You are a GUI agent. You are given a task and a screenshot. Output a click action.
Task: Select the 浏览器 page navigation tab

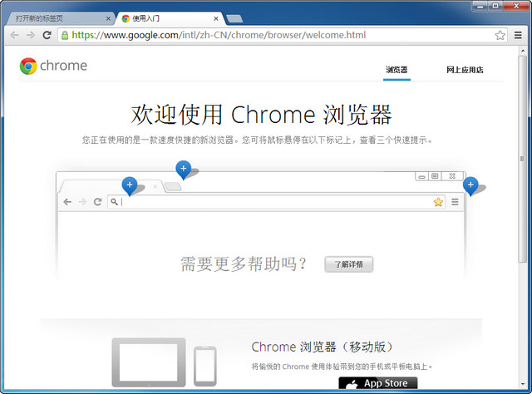[397, 70]
